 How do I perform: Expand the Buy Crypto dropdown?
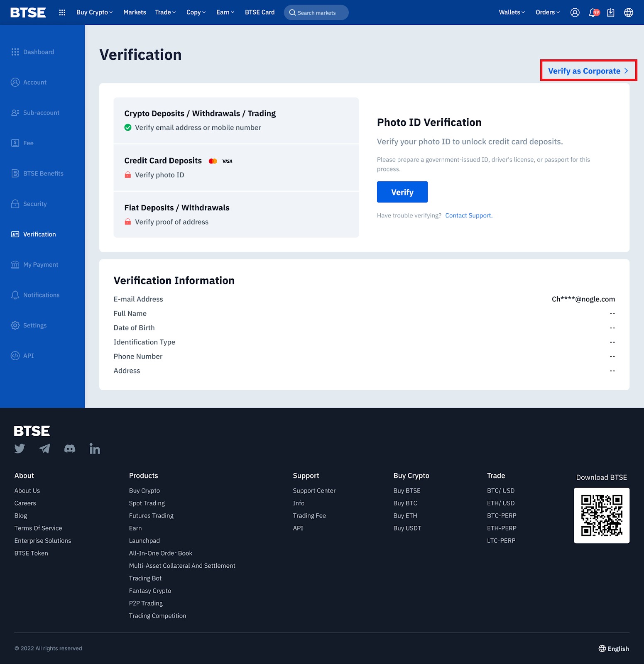tap(95, 12)
